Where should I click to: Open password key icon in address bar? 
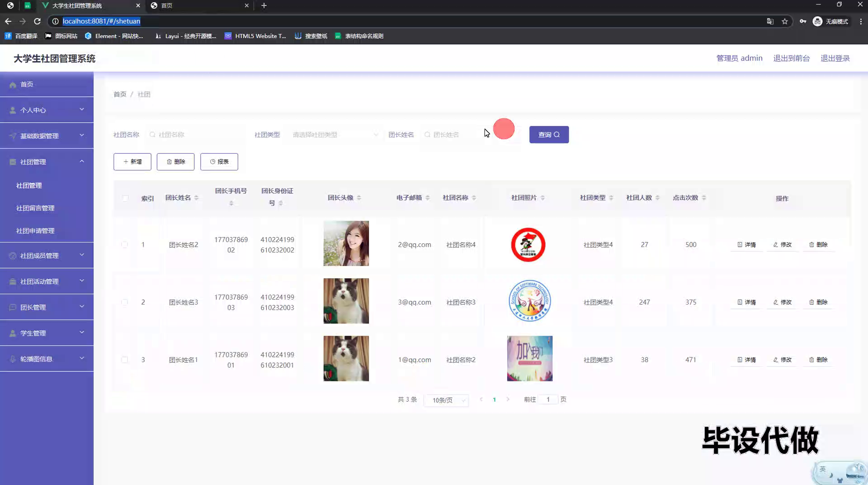coord(803,21)
